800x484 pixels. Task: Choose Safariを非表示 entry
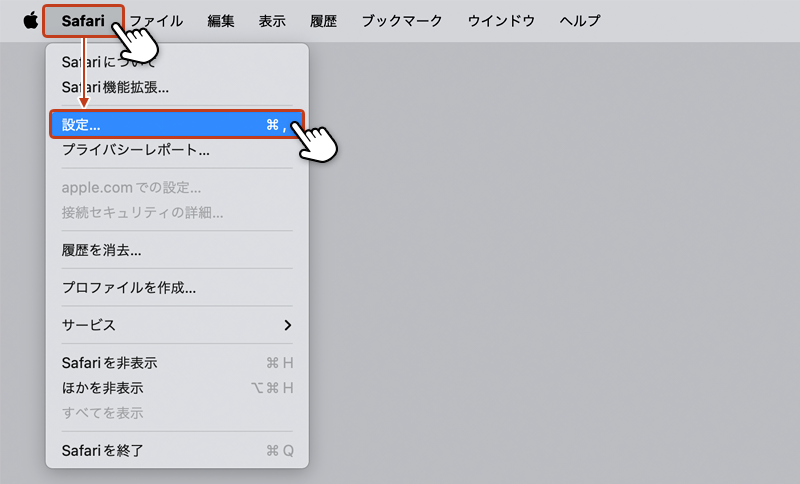[x=177, y=363]
